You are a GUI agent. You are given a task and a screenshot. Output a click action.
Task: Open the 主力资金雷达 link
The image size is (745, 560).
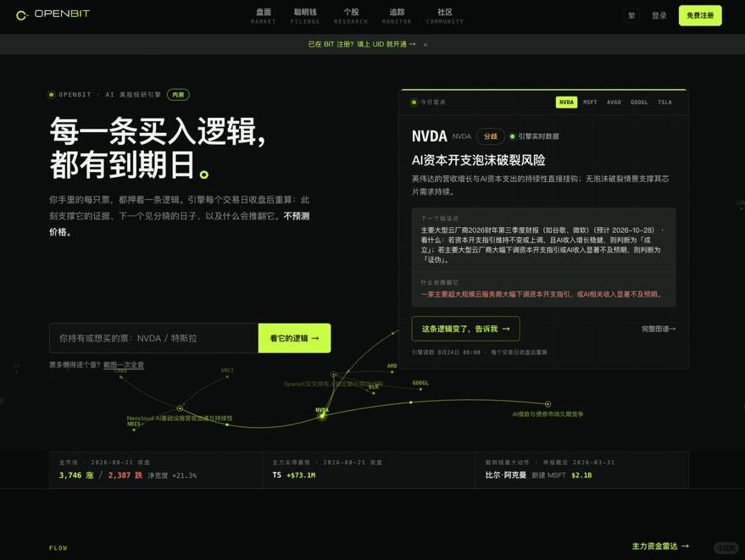click(660, 546)
